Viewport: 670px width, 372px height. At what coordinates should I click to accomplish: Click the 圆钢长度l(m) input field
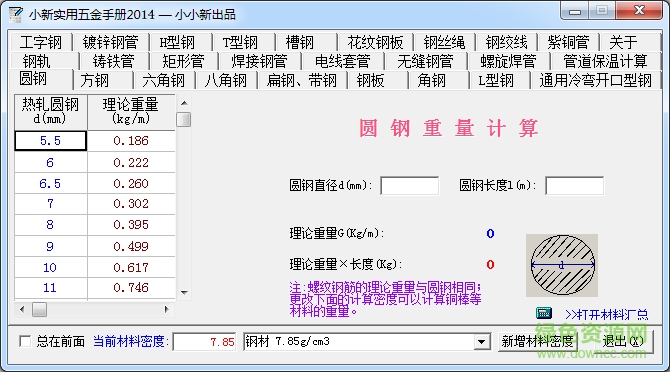coord(575,186)
